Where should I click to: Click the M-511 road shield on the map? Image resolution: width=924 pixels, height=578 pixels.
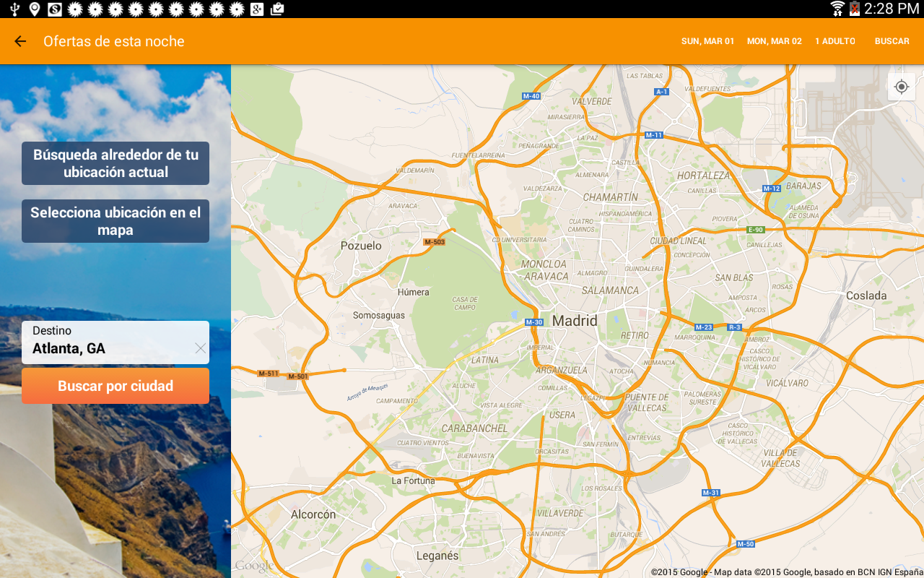(x=269, y=374)
